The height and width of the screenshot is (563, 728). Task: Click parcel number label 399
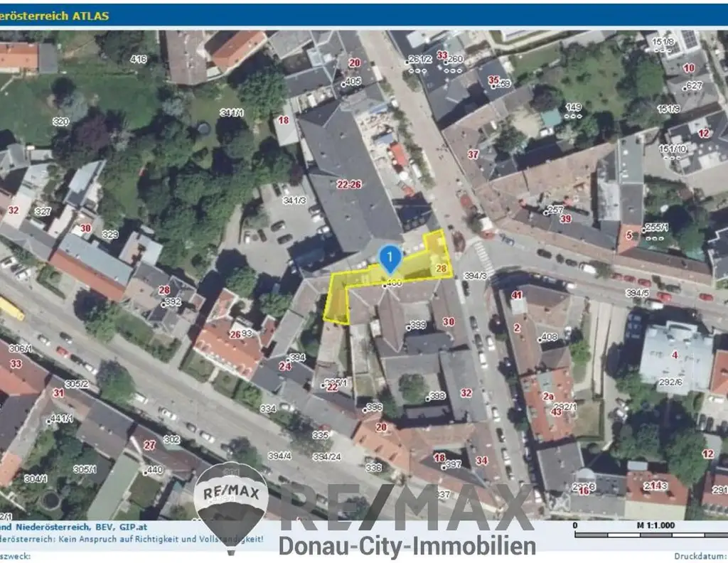pyautogui.click(x=418, y=325)
